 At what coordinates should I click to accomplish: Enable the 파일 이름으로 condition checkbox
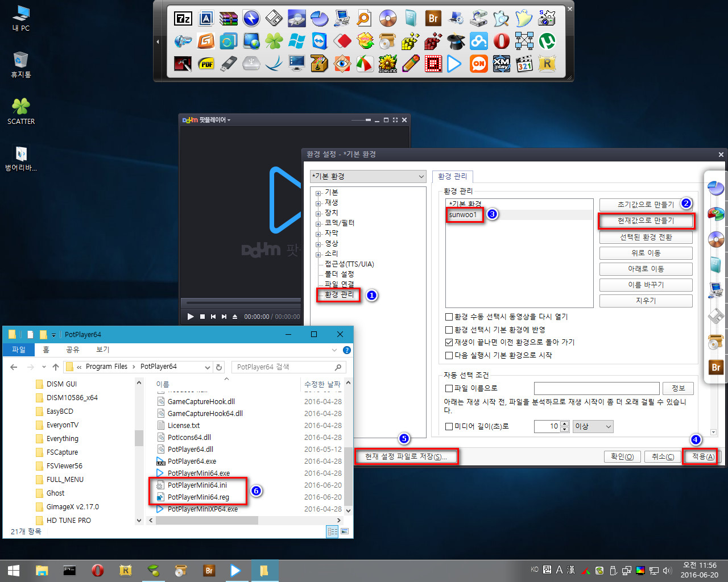click(449, 388)
